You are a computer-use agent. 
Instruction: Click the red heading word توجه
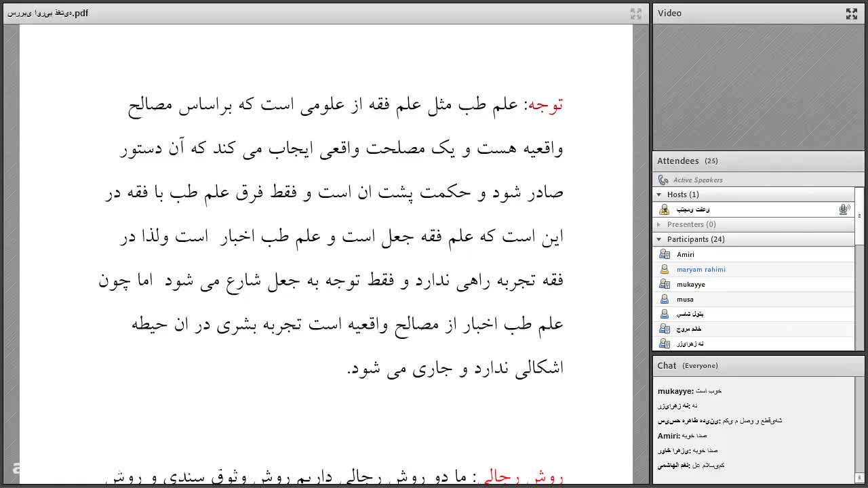pyautogui.click(x=545, y=105)
